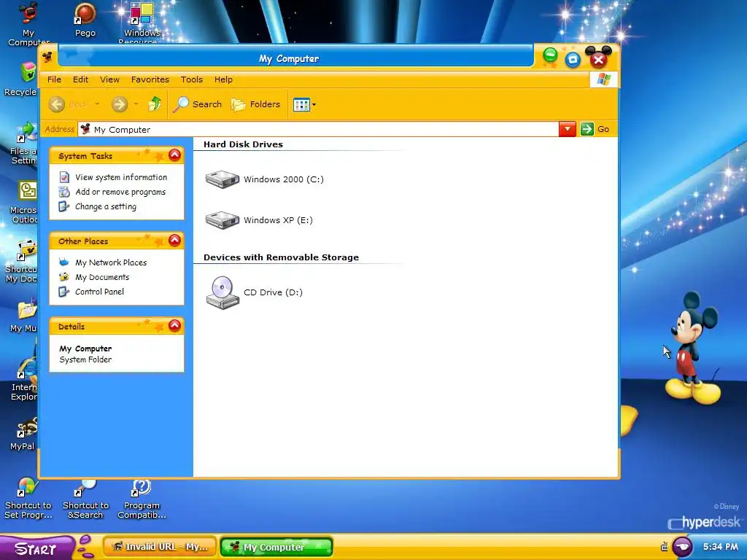
Task: Open the Favorites menu
Action: coord(150,79)
